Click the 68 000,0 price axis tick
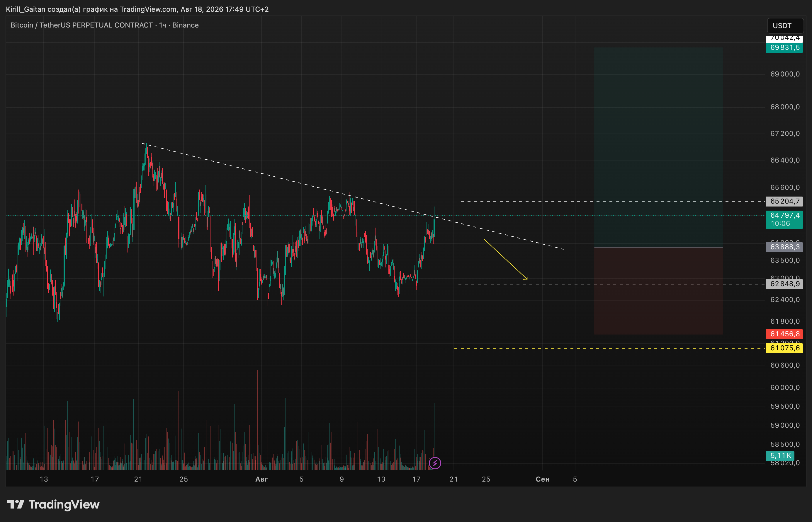Image resolution: width=812 pixels, height=522 pixels. coord(785,107)
